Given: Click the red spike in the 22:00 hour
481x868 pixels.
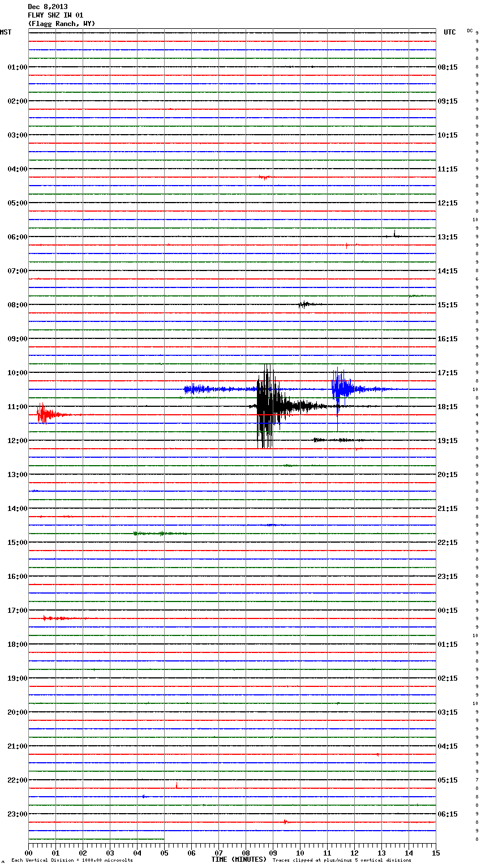Looking at the screenshot, I should (177, 785).
